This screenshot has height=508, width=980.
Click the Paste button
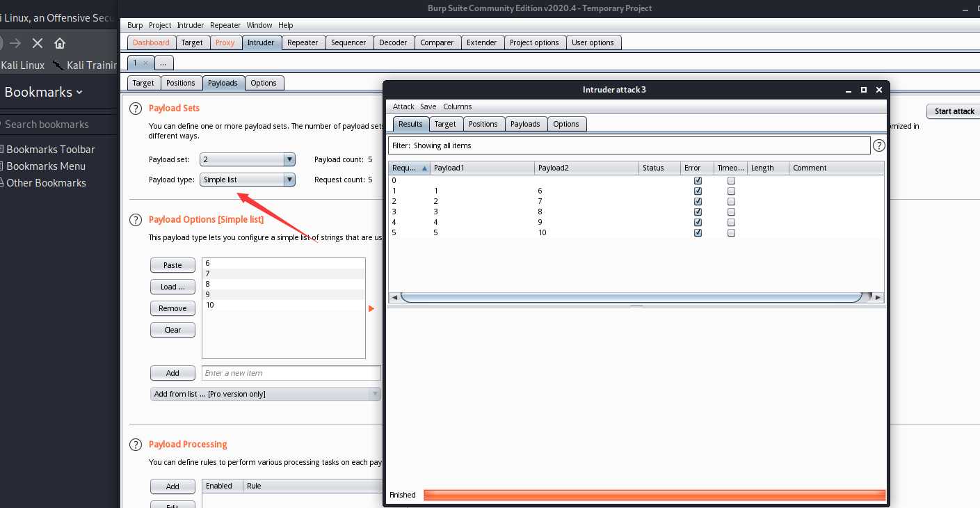coord(172,265)
